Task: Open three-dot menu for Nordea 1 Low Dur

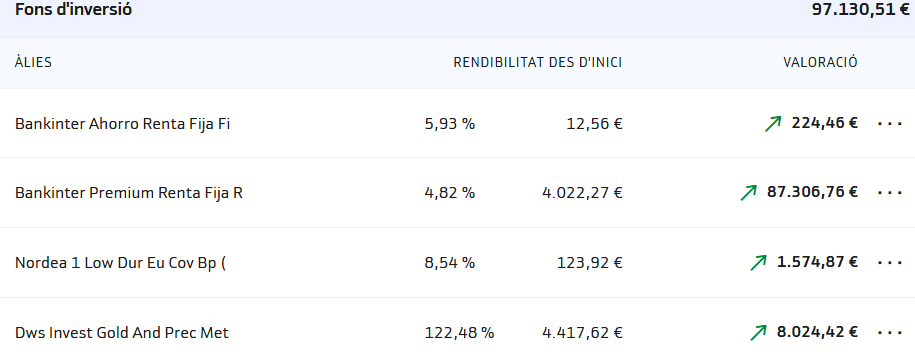Action: 890,263
